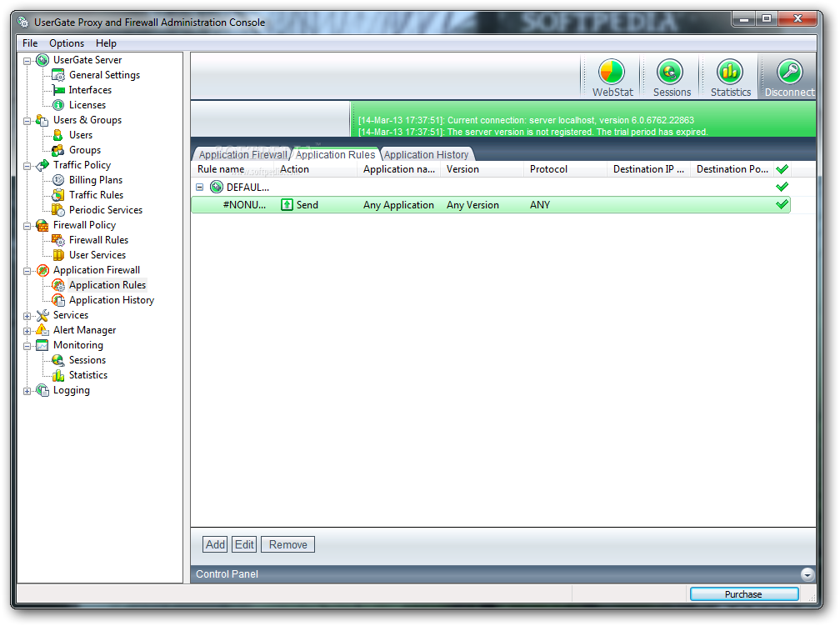Click the Purchase button
The height and width of the screenshot is (626, 840).
[x=743, y=594]
